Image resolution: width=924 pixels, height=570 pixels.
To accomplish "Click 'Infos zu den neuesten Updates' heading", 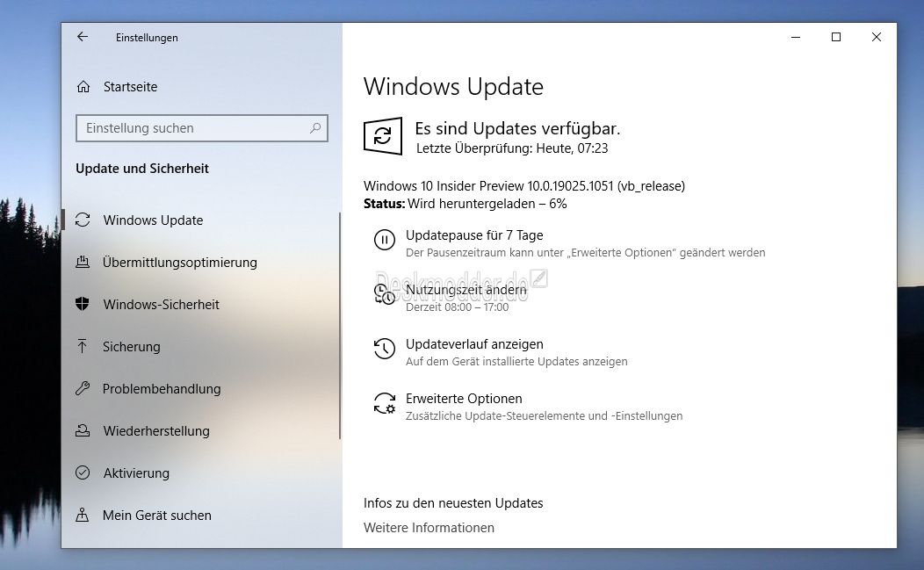I will tap(453, 502).
